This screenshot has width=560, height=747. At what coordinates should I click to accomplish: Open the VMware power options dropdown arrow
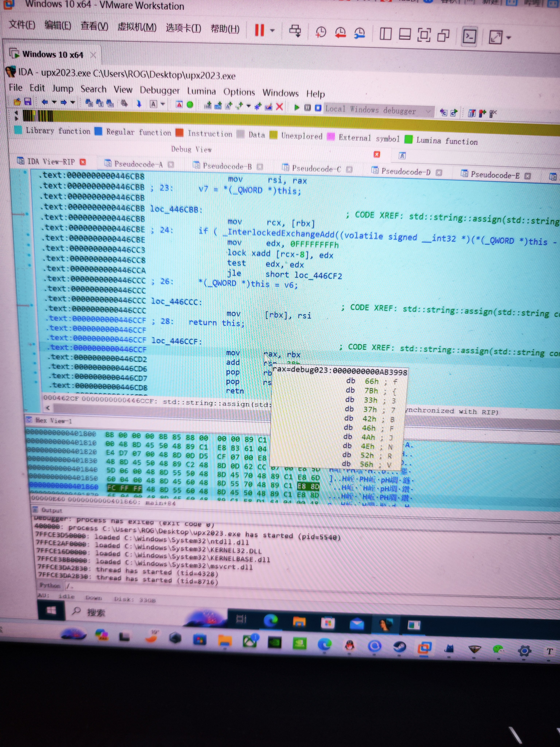pos(272,31)
